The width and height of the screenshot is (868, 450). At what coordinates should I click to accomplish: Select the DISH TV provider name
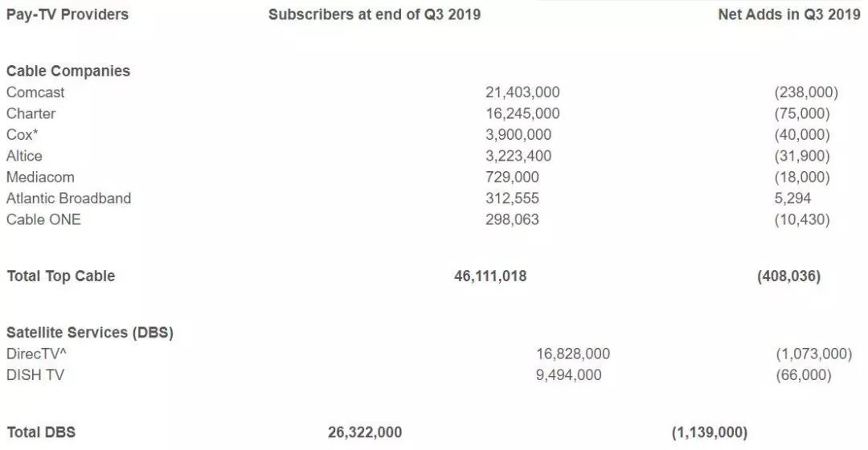[x=35, y=374]
